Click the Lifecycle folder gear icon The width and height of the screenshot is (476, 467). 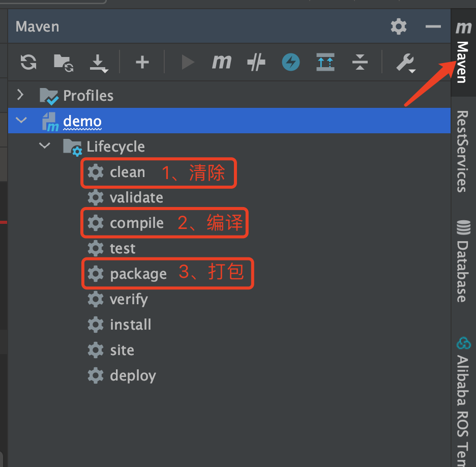[x=72, y=147]
